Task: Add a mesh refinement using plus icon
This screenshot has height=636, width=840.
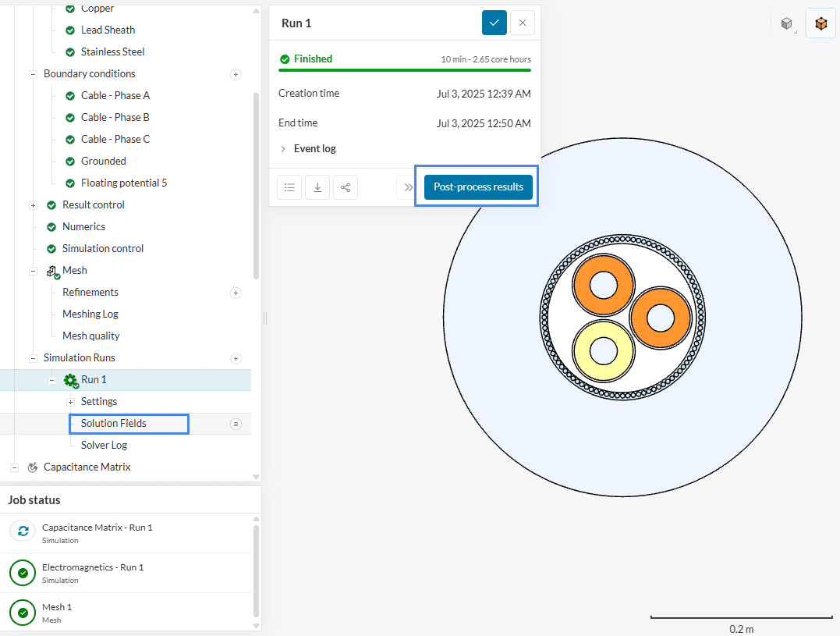Action: (236, 293)
